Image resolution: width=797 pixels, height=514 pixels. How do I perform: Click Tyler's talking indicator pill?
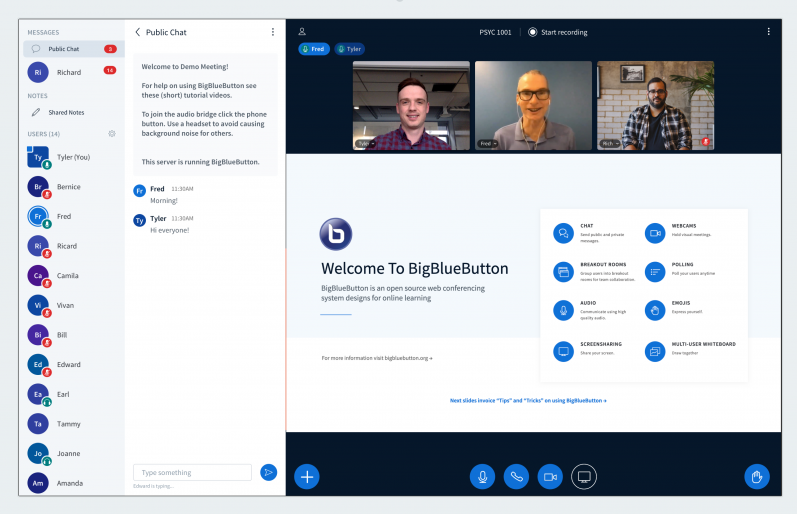350,49
